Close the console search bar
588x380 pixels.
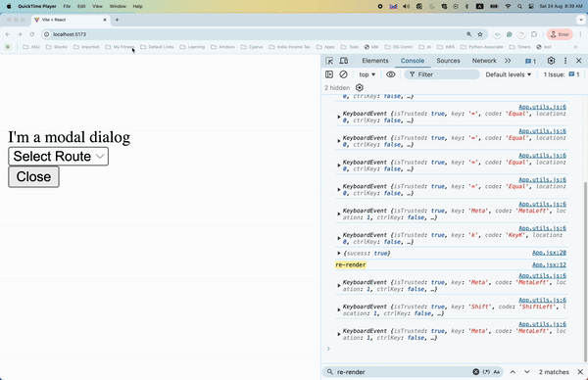(x=580, y=372)
